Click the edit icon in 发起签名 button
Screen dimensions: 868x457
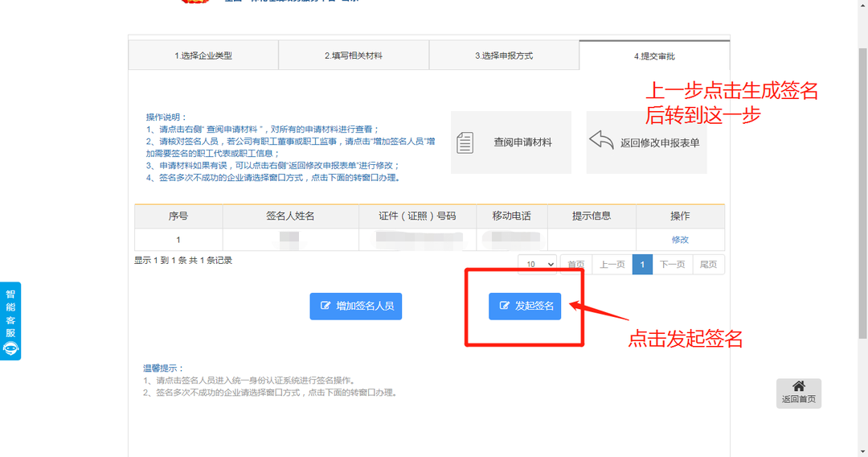[x=504, y=307]
